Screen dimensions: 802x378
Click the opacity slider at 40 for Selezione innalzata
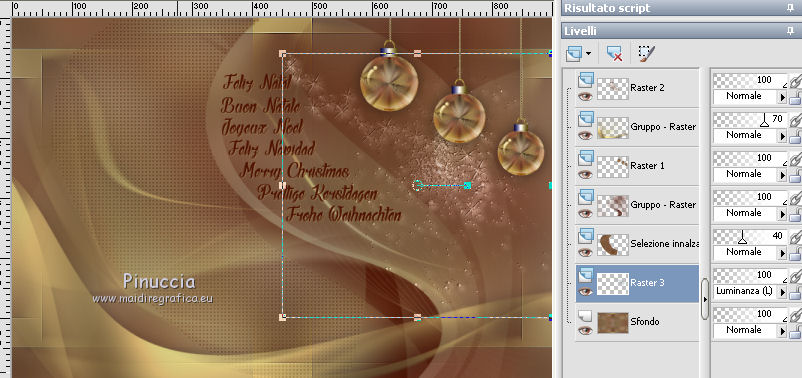pyautogui.click(x=750, y=236)
